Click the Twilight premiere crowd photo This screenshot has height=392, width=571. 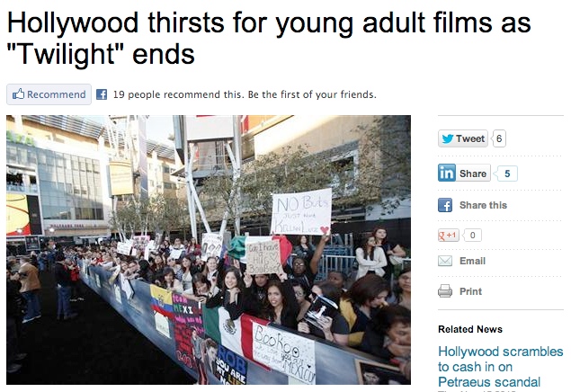click(209, 250)
